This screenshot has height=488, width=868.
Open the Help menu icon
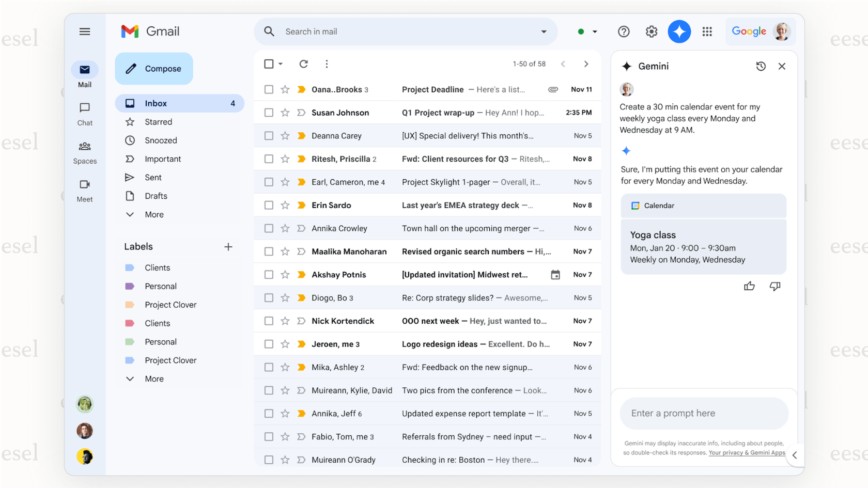click(x=624, y=32)
